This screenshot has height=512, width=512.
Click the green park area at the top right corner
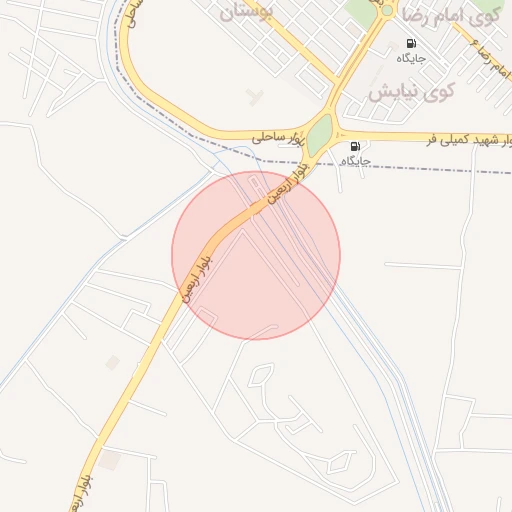pos(491,6)
